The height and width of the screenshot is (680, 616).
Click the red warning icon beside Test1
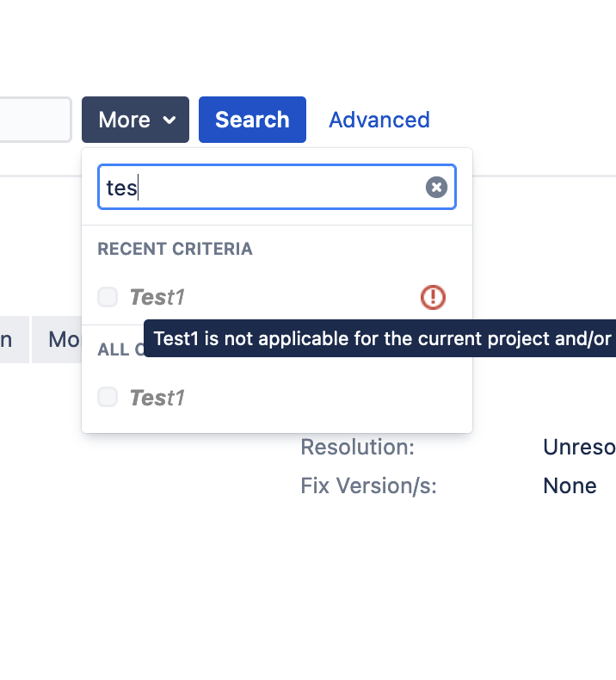coord(433,298)
